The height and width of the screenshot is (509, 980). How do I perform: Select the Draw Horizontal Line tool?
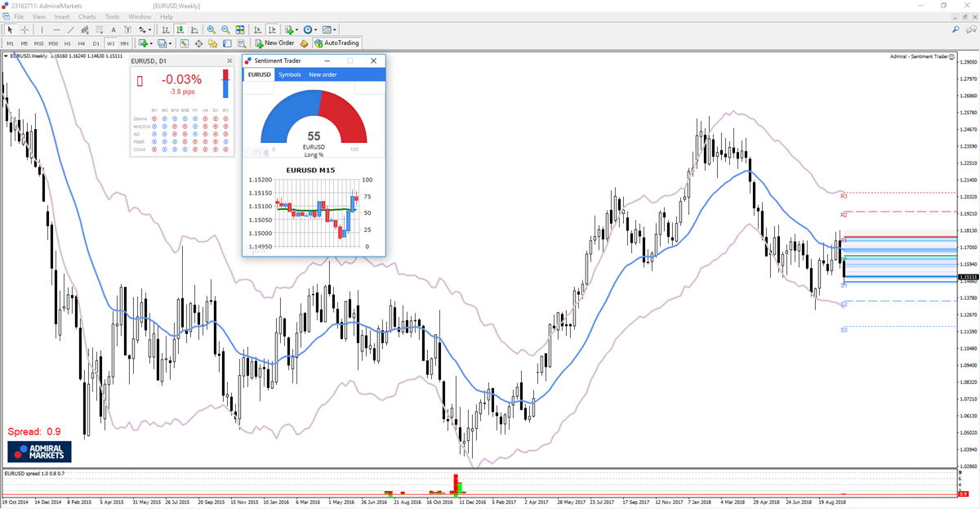coord(57,29)
